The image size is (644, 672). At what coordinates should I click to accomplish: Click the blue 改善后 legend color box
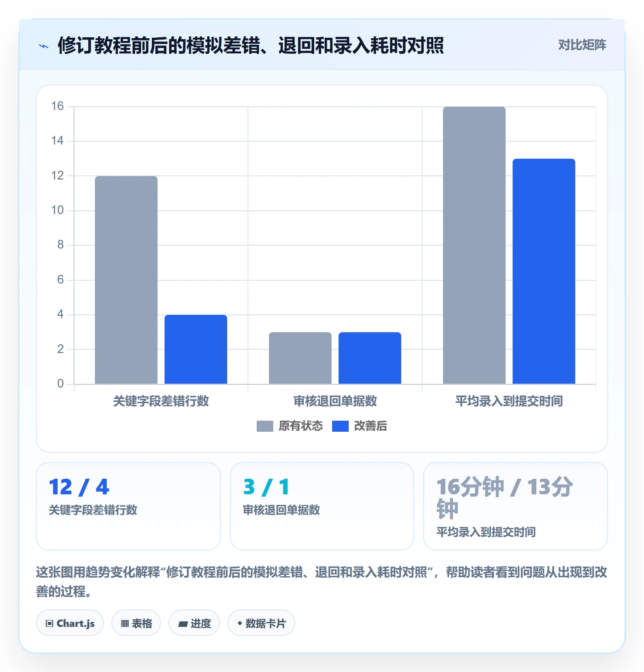(340, 426)
